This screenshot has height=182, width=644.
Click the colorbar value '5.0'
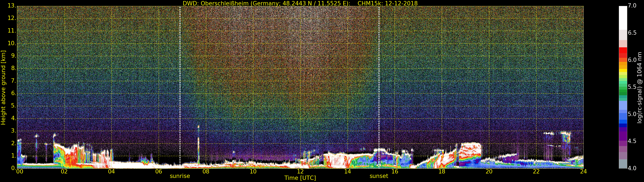coord(632,114)
